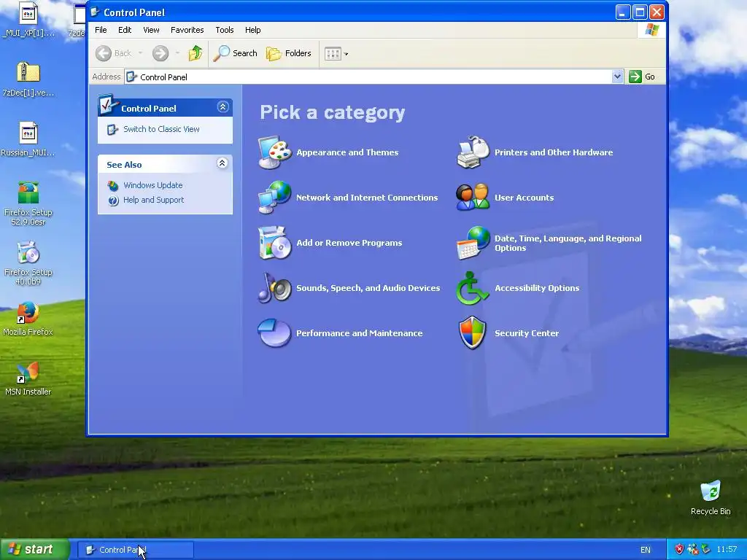The width and height of the screenshot is (747, 560).
Task: Open Network and Internet Connections globe icon
Action: coord(274,198)
